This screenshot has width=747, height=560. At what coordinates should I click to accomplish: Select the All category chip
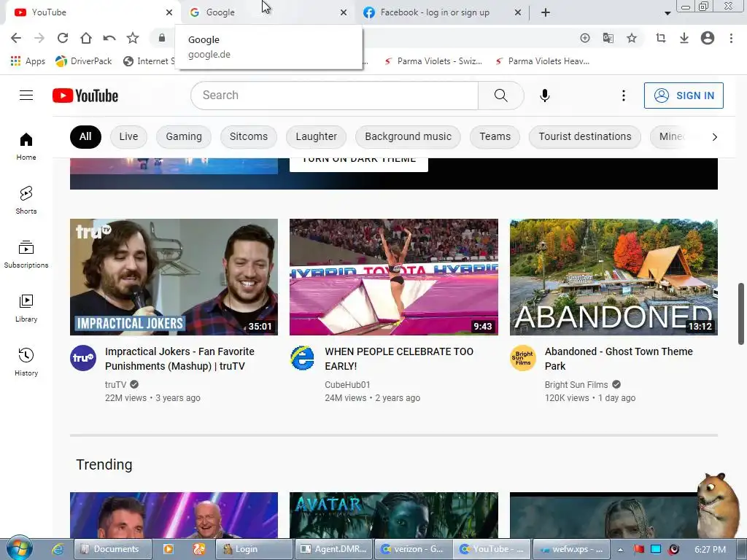85,136
